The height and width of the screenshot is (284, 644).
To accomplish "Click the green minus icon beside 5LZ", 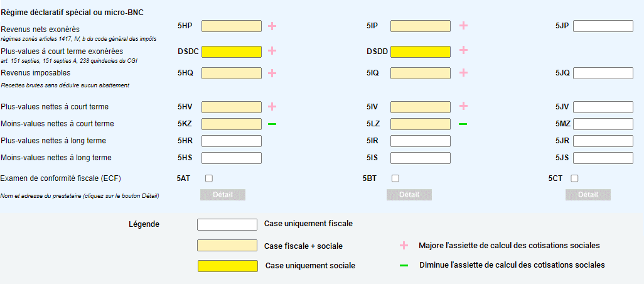I will coord(463,124).
